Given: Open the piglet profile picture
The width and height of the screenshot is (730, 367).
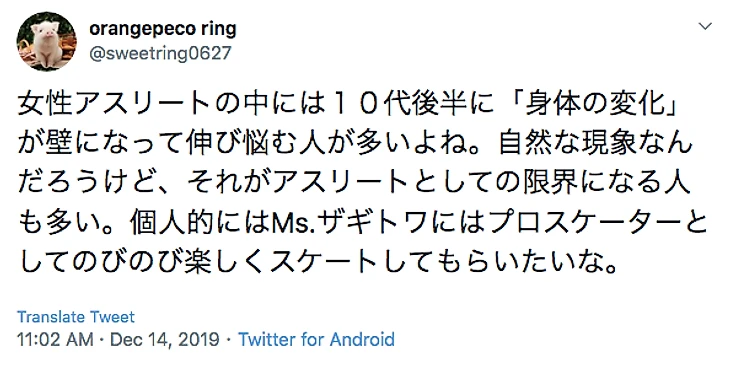Looking at the screenshot, I should click(47, 41).
